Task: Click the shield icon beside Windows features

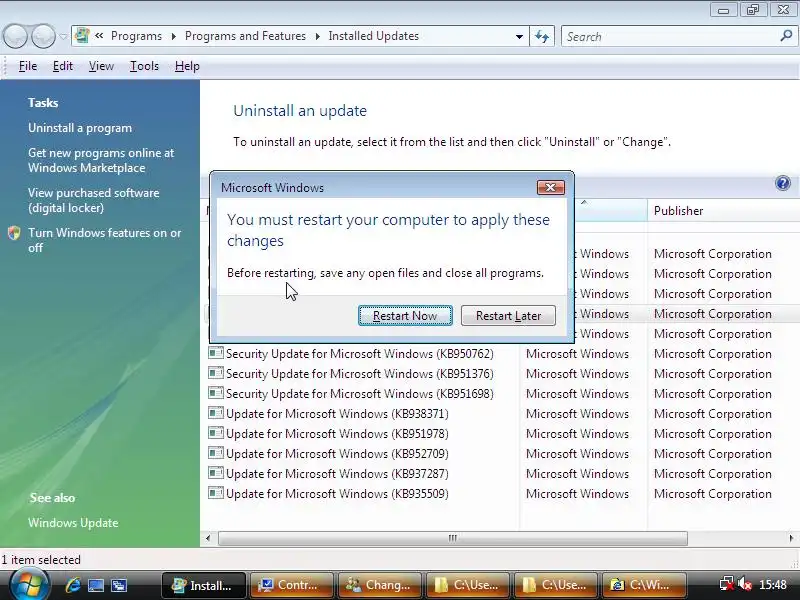Action: [14, 233]
